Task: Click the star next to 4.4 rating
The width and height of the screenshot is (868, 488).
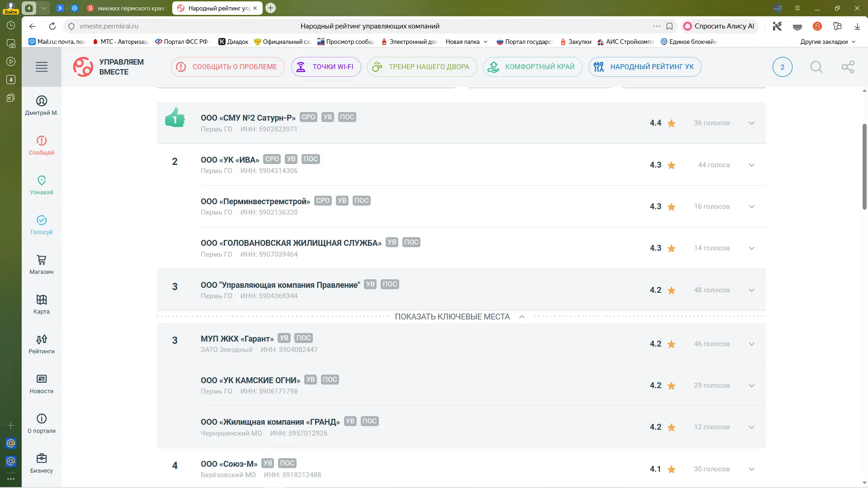Action: (x=671, y=123)
